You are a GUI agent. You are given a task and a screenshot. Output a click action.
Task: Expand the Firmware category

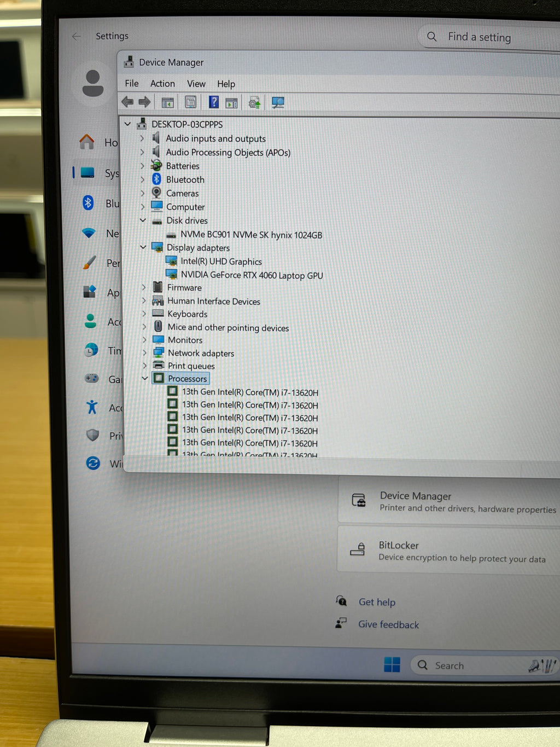click(144, 287)
